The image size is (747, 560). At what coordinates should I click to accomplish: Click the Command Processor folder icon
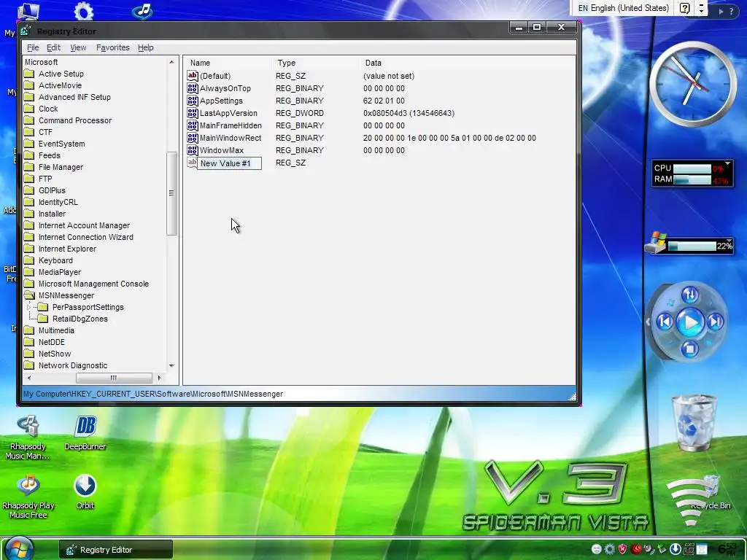click(x=29, y=120)
